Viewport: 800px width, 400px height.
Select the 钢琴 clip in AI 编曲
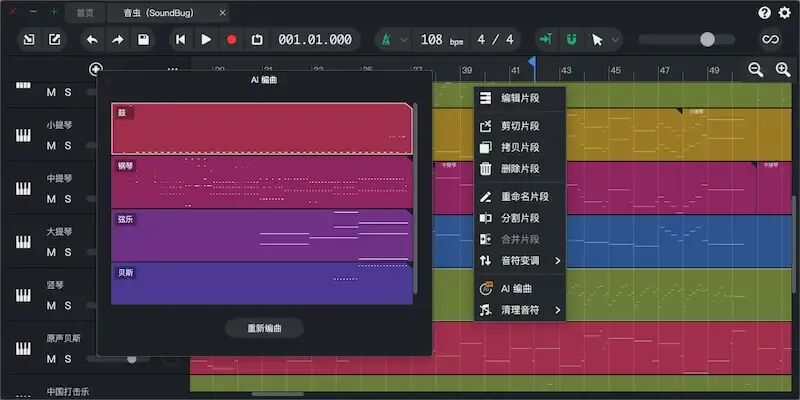(262, 182)
